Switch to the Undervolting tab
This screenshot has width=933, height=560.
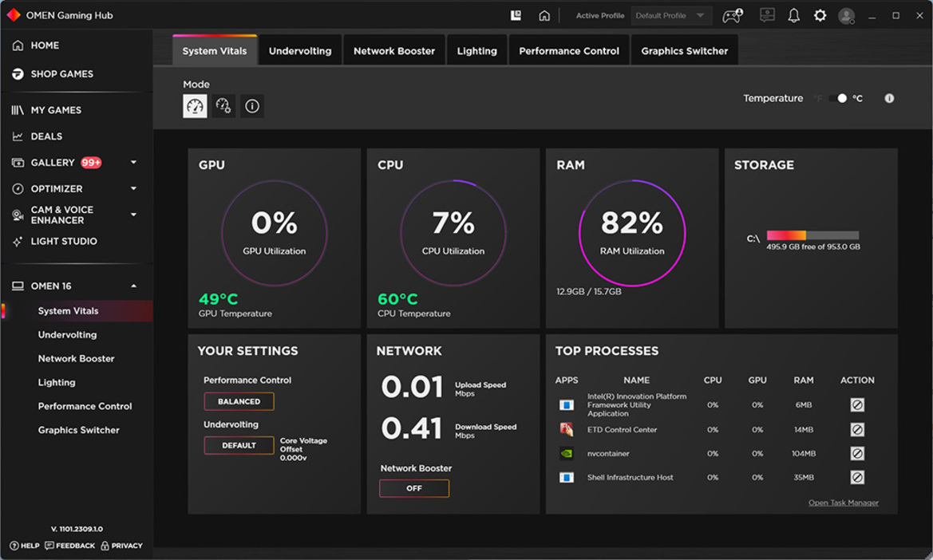[x=300, y=50]
